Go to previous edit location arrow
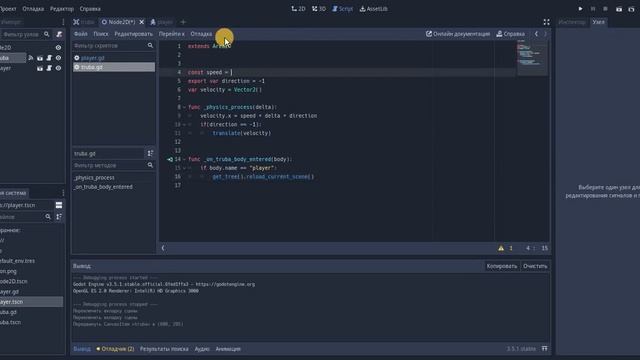The image size is (640, 360). [536, 34]
